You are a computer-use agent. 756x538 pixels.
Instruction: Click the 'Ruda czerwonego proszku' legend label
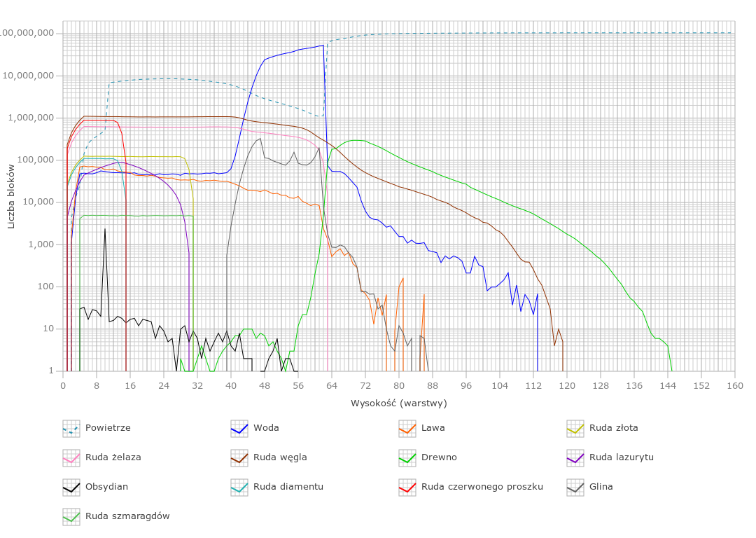click(482, 487)
